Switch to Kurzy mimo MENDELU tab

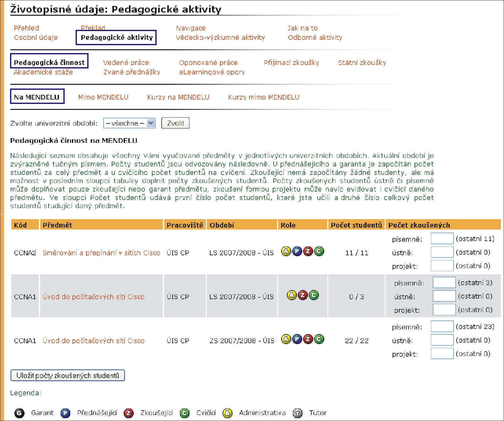264,97
